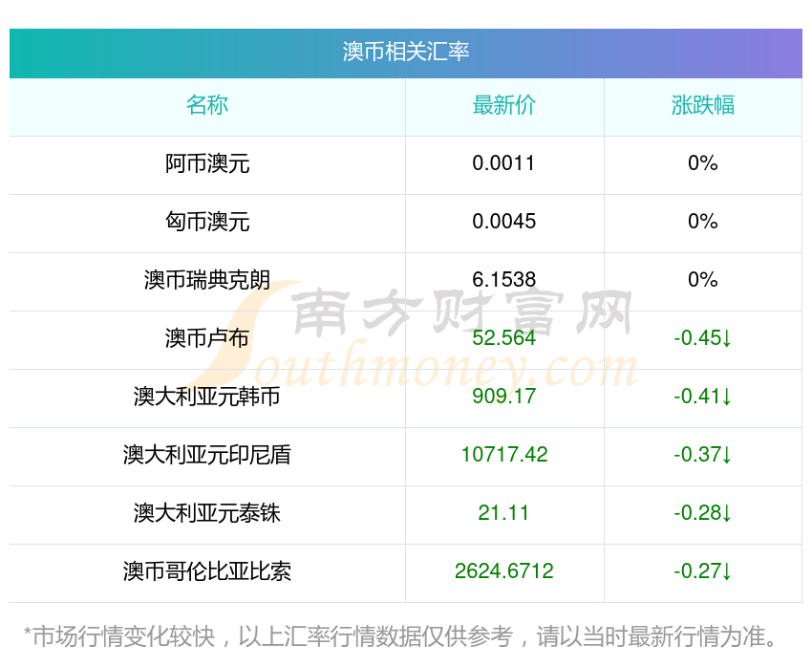Screen dimensions: 812x667
Task: Click the 涨跌幅 column header
Action: point(703,105)
